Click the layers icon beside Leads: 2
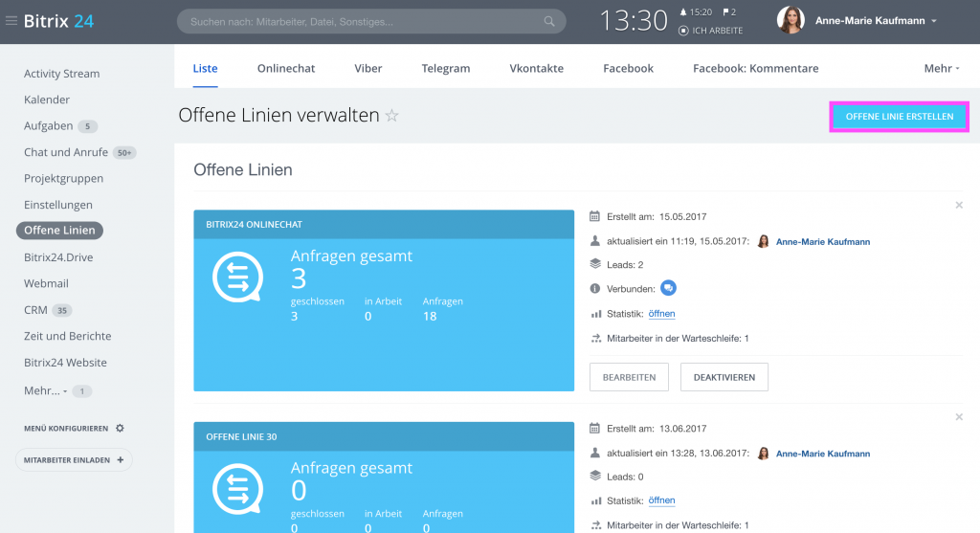 click(x=595, y=264)
